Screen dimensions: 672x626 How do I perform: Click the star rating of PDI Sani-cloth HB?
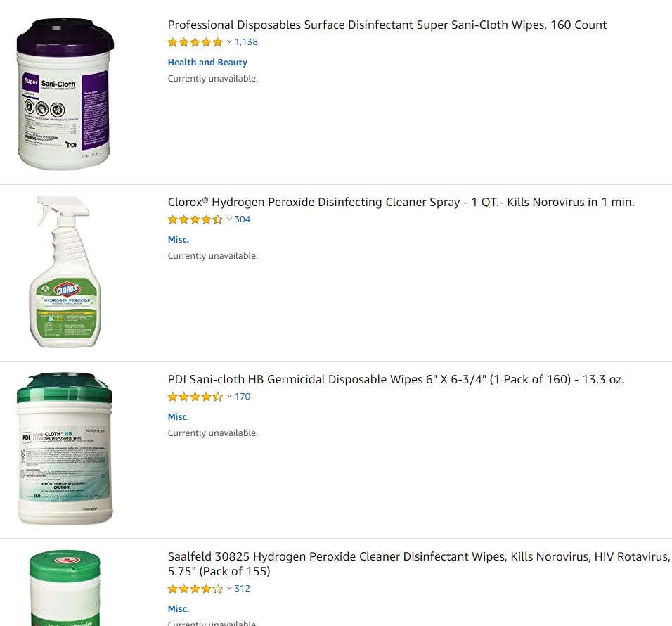(x=195, y=397)
